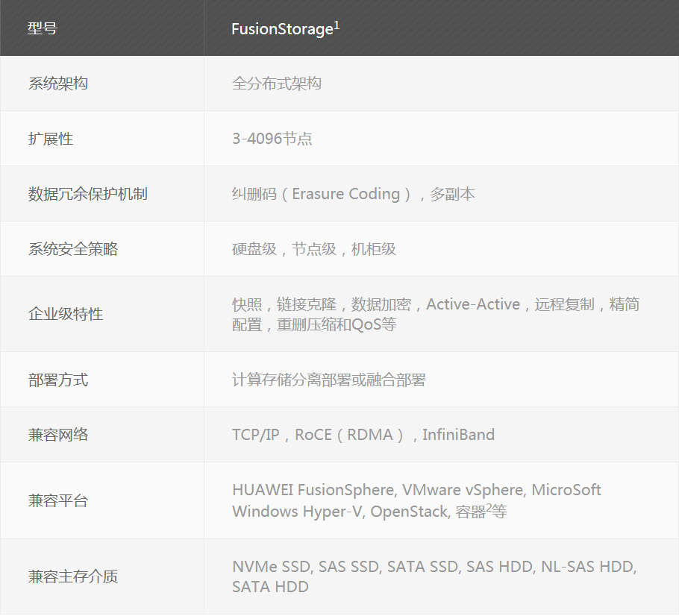Click the FusionStorage header text
The image size is (679, 616).
click(285, 29)
